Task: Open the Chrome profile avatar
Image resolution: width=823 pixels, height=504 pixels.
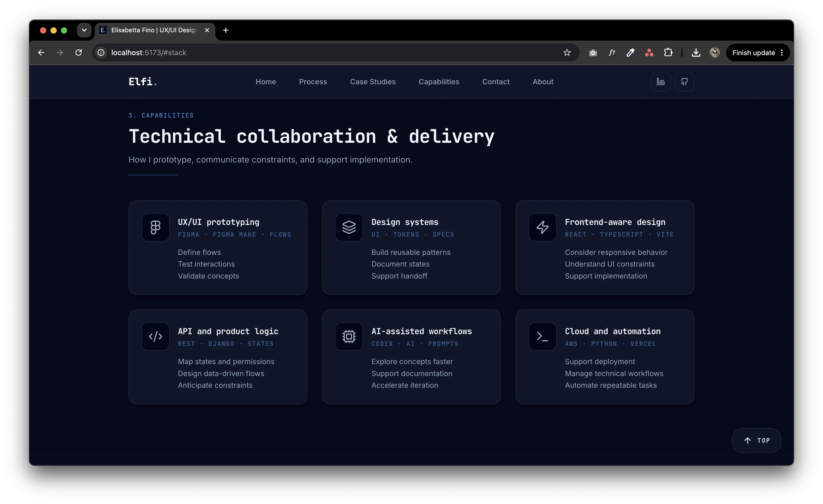Action: click(x=715, y=53)
